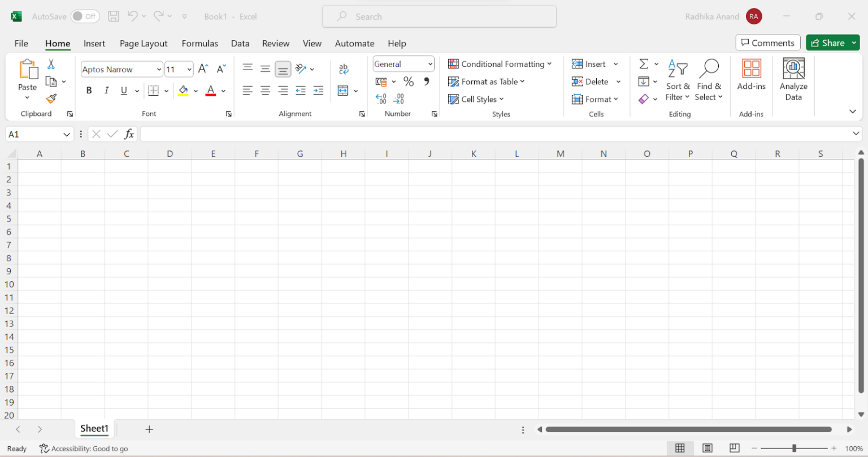Click the Share button
This screenshot has width=868, height=457.
pos(830,42)
